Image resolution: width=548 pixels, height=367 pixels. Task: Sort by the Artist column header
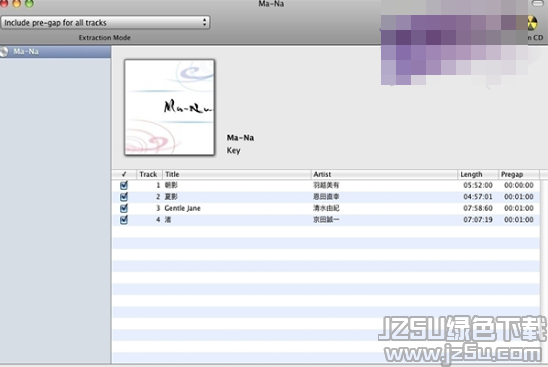pyautogui.click(x=384, y=174)
